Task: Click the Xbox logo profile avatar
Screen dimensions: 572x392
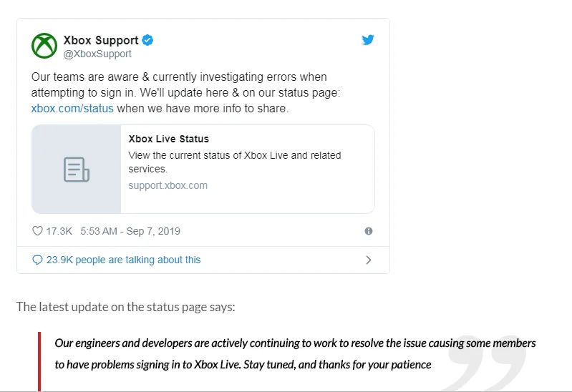Action: pyautogui.click(x=44, y=46)
